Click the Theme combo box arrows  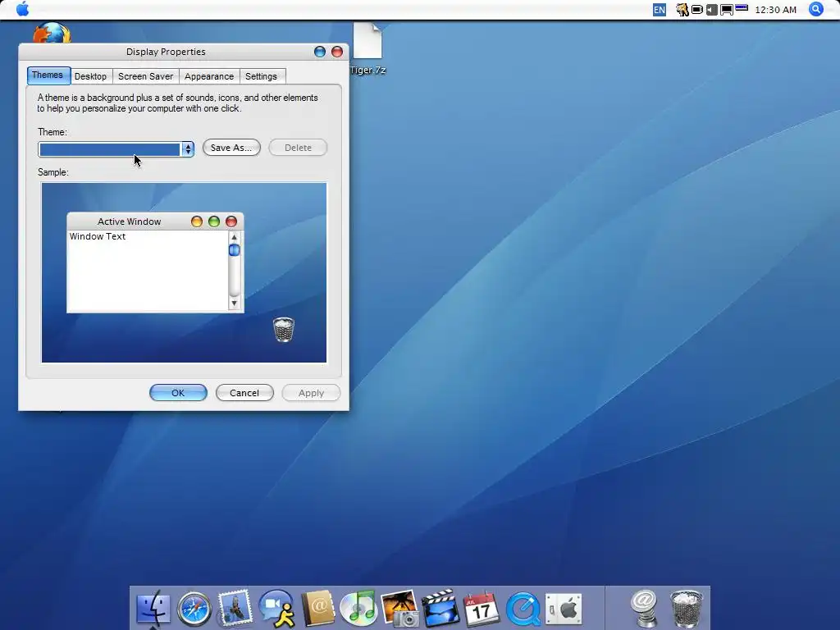[188, 149]
